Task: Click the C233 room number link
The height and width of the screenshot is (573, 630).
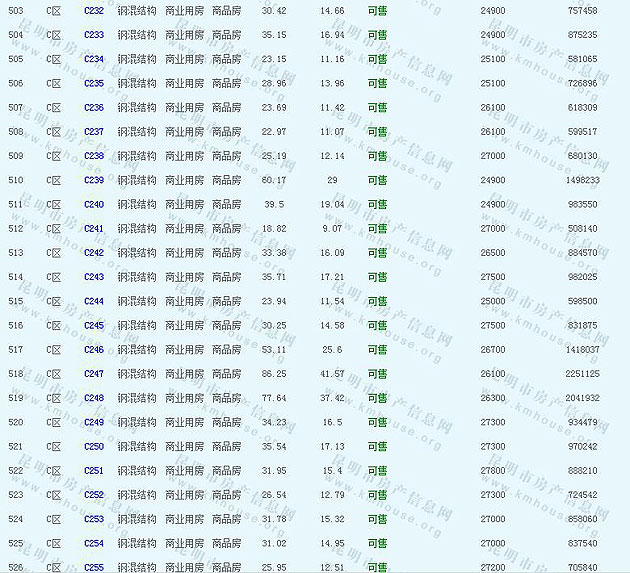Action: click(x=94, y=35)
